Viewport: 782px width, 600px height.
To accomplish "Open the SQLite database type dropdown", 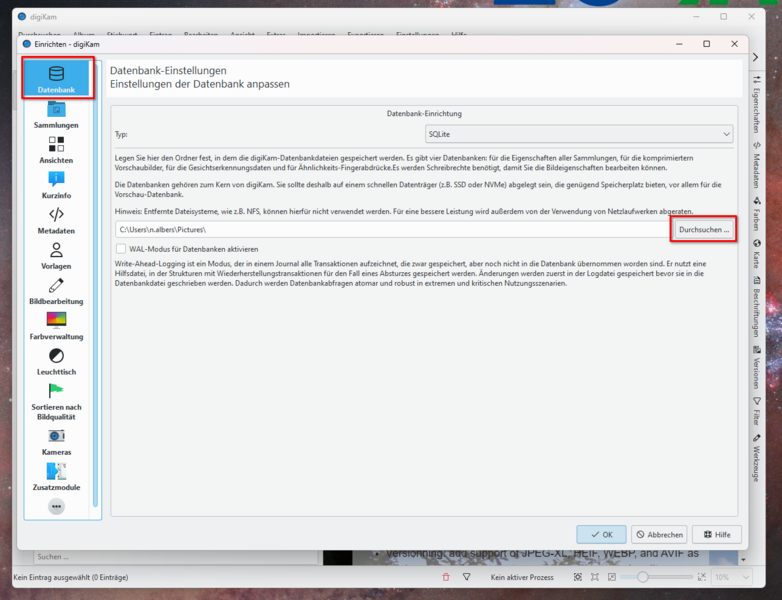I will pos(579,134).
